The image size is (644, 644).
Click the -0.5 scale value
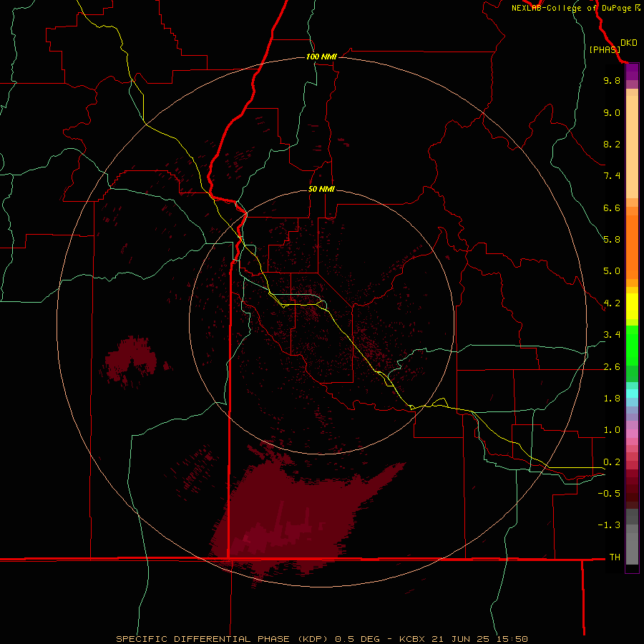point(609,494)
